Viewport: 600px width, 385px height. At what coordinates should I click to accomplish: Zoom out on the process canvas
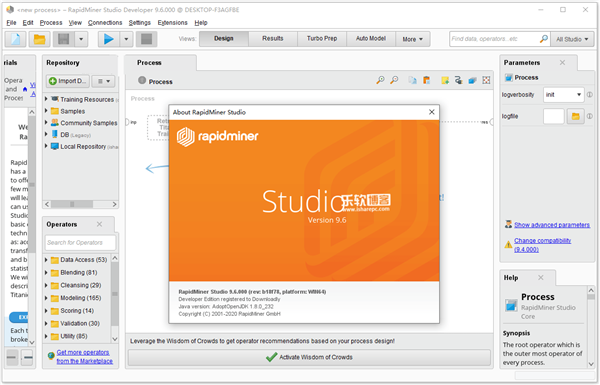394,80
